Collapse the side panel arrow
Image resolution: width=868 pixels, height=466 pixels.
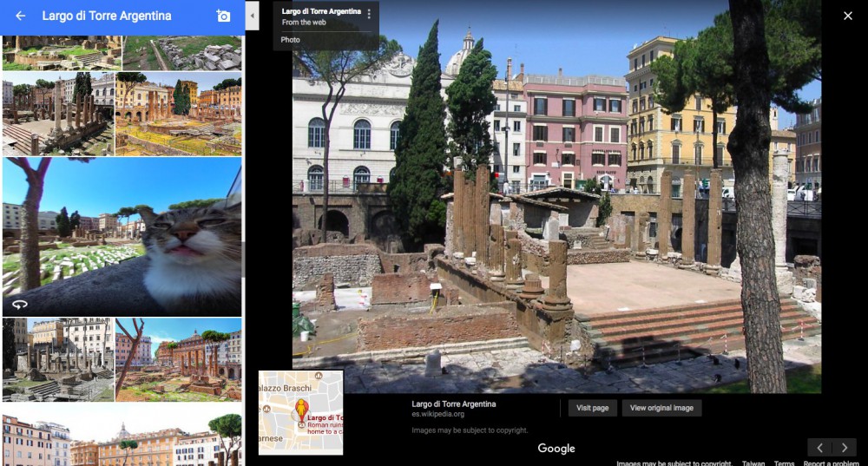(252, 16)
